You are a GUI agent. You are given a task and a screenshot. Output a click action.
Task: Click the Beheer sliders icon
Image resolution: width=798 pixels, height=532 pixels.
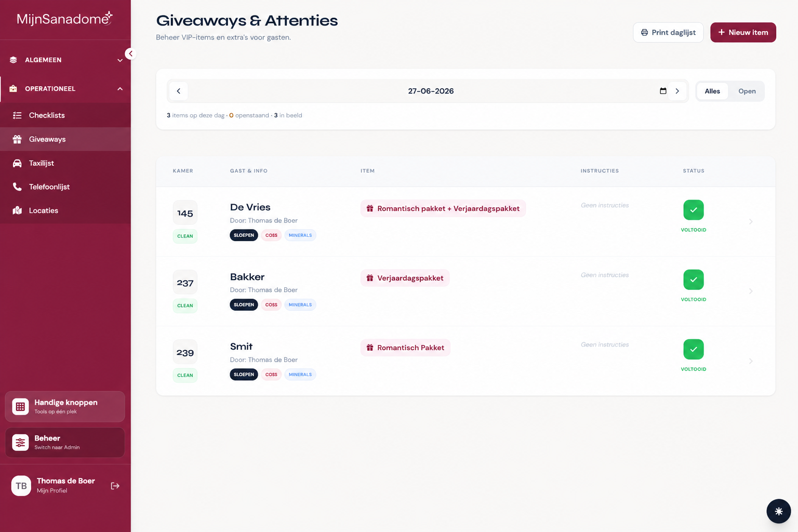click(20, 443)
